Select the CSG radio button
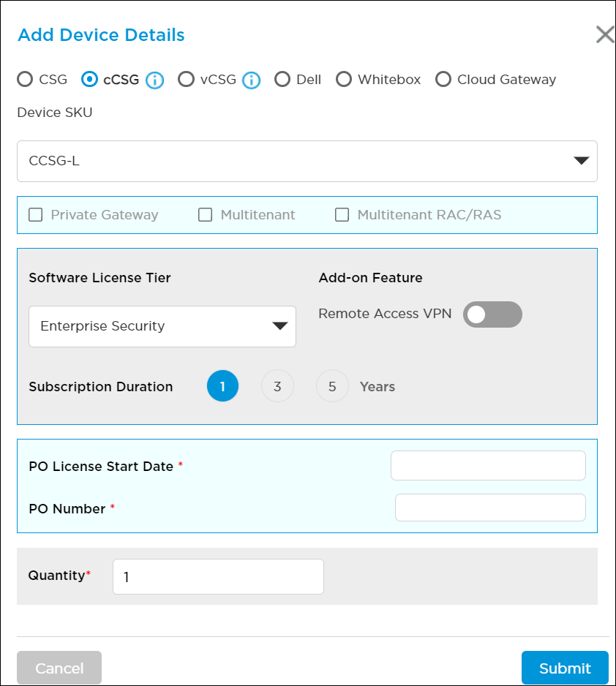Image resolution: width=616 pixels, height=686 pixels. pyautogui.click(x=25, y=80)
